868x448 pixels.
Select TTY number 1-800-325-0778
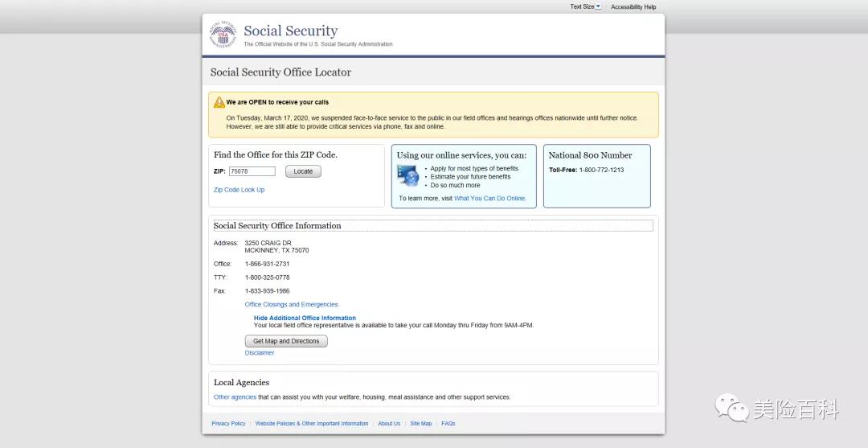coord(268,277)
